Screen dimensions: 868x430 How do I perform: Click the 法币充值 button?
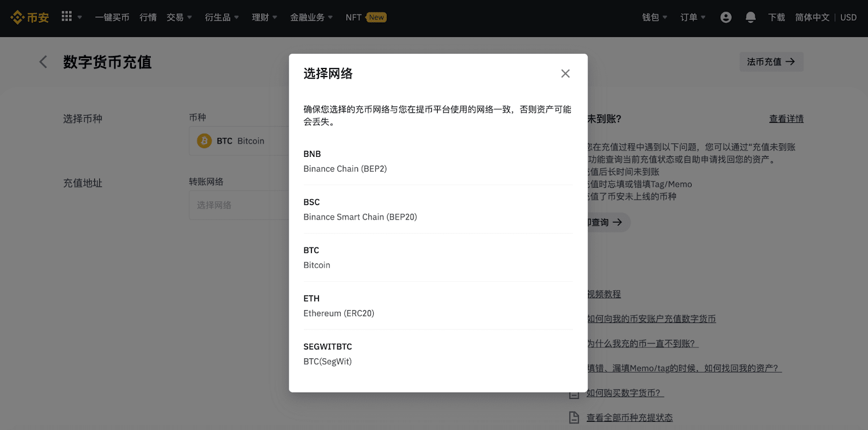771,62
